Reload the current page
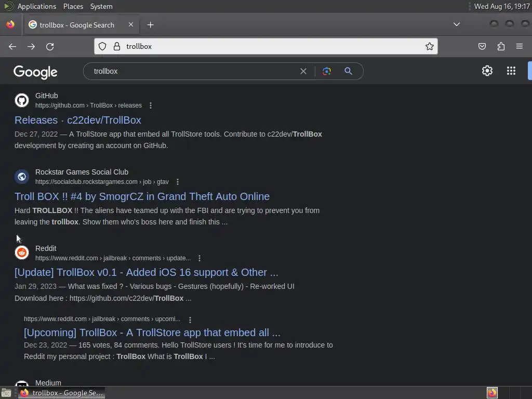Screen dimensions: 532x399 click(x=50, y=46)
